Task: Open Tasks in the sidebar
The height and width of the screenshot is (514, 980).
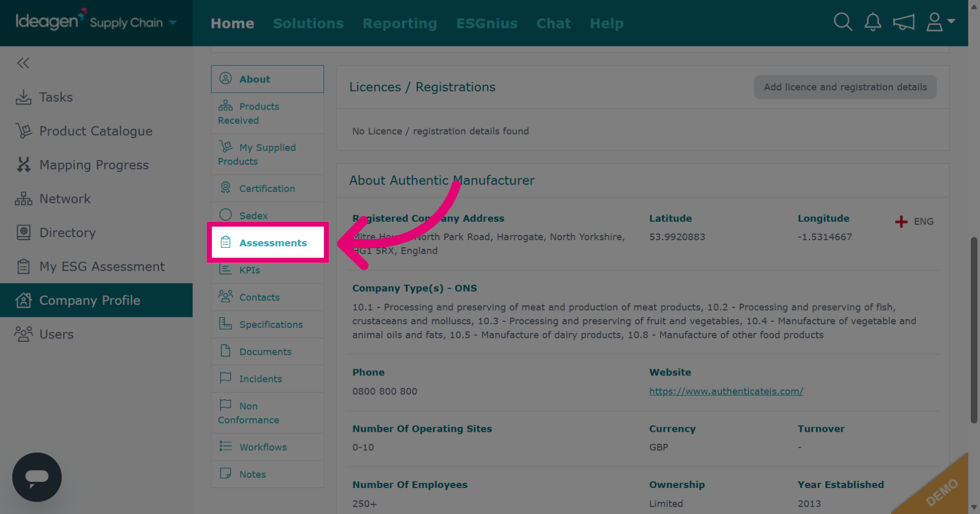Action: pyautogui.click(x=96, y=97)
